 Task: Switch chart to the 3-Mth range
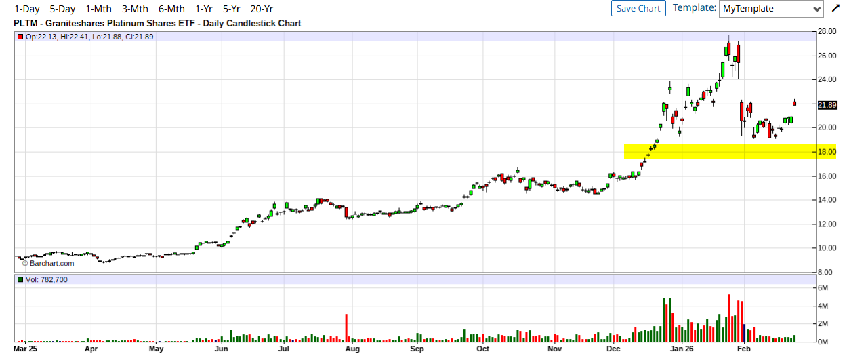coord(135,9)
